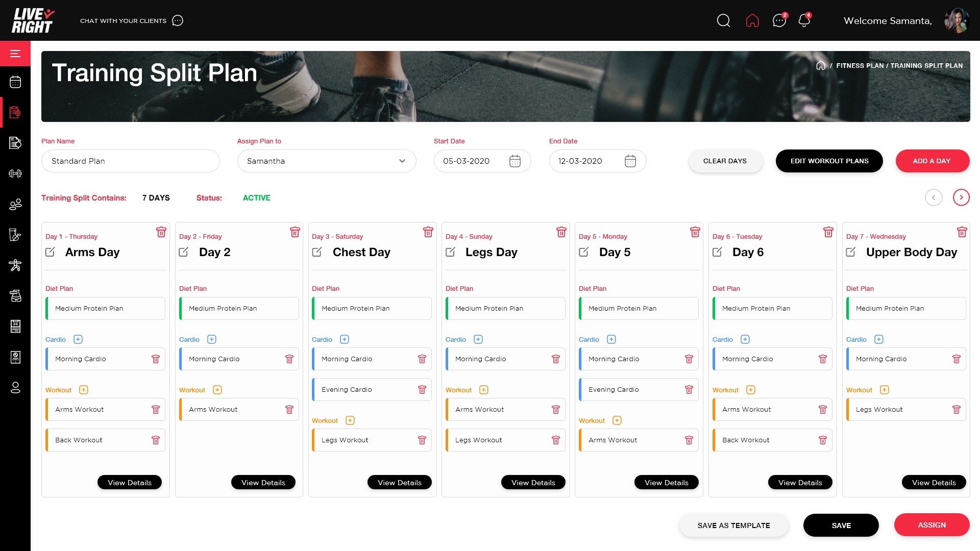Viewport: 980px width, 551px height.
Task: Open chat messages bubble icon in header
Action: pyautogui.click(x=779, y=20)
